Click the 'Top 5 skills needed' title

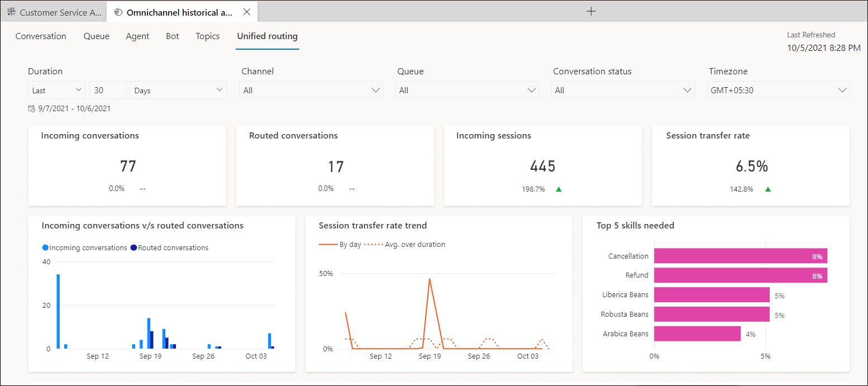click(635, 226)
